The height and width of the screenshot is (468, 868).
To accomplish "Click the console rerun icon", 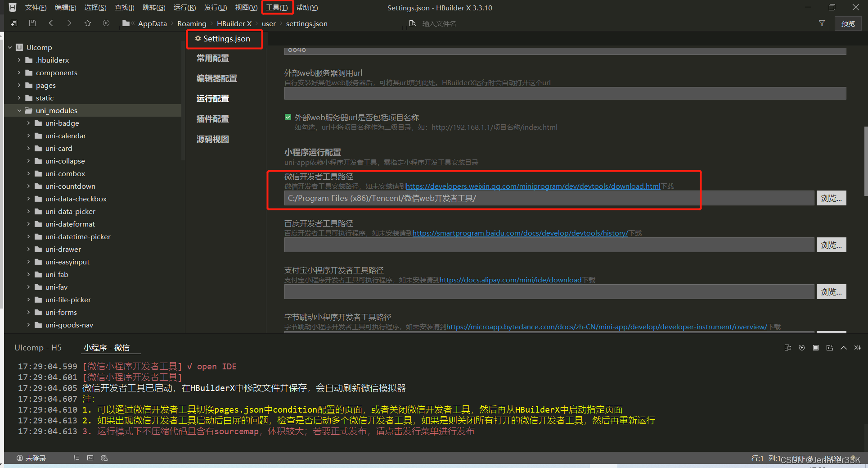I will point(802,348).
